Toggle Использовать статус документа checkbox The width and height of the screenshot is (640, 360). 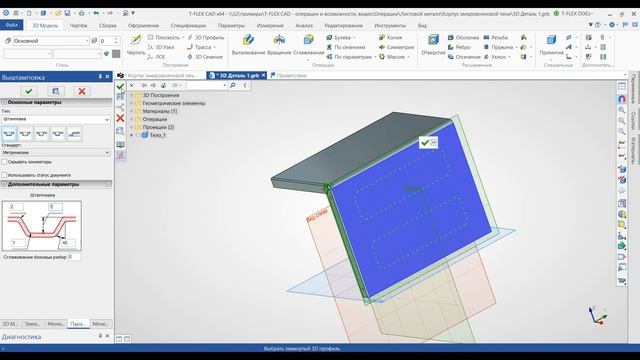coord(4,175)
